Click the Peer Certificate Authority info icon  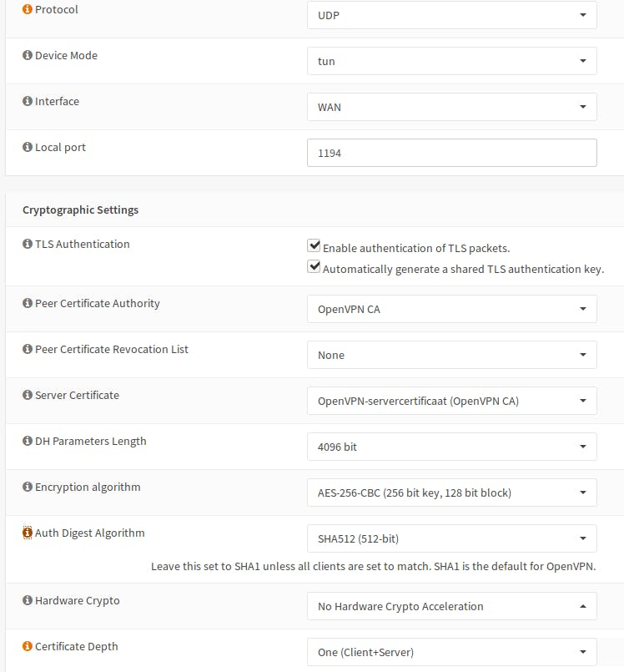tap(28, 303)
